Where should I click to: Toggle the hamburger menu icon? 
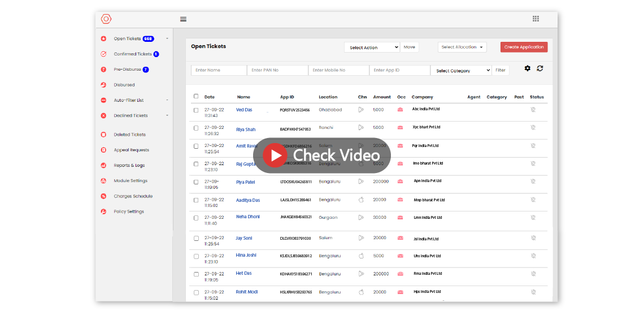[183, 19]
